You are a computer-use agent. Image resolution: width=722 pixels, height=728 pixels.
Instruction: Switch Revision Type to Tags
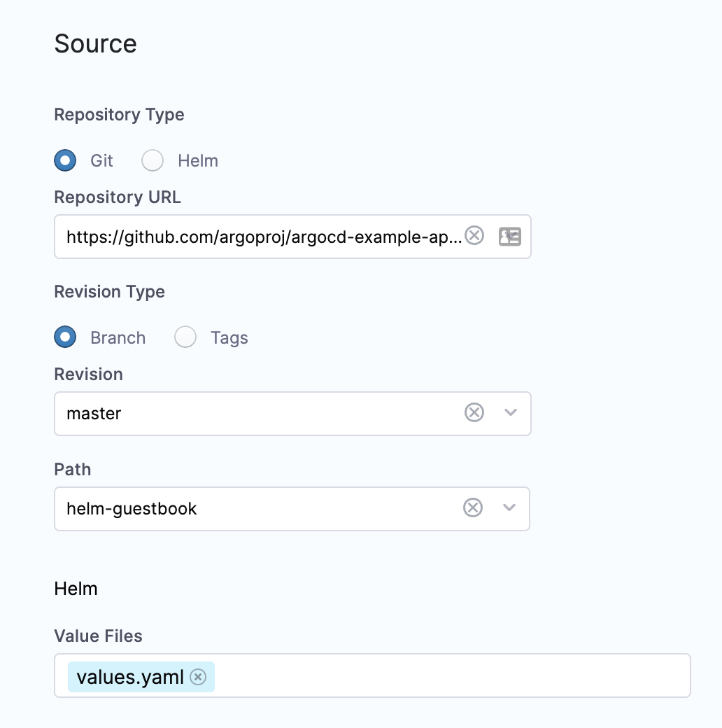pos(185,337)
